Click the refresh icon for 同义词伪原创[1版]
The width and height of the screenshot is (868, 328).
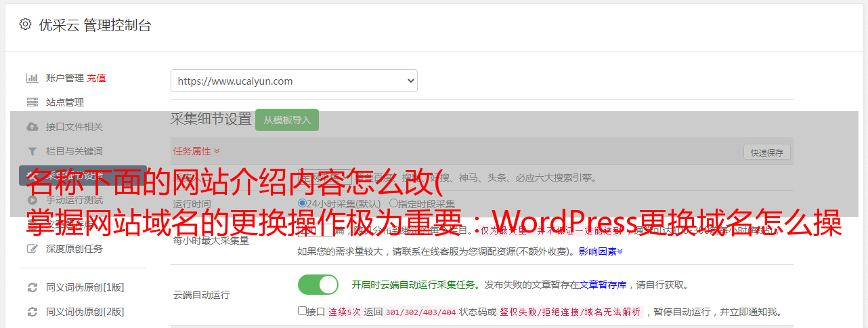pyautogui.click(x=32, y=287)
